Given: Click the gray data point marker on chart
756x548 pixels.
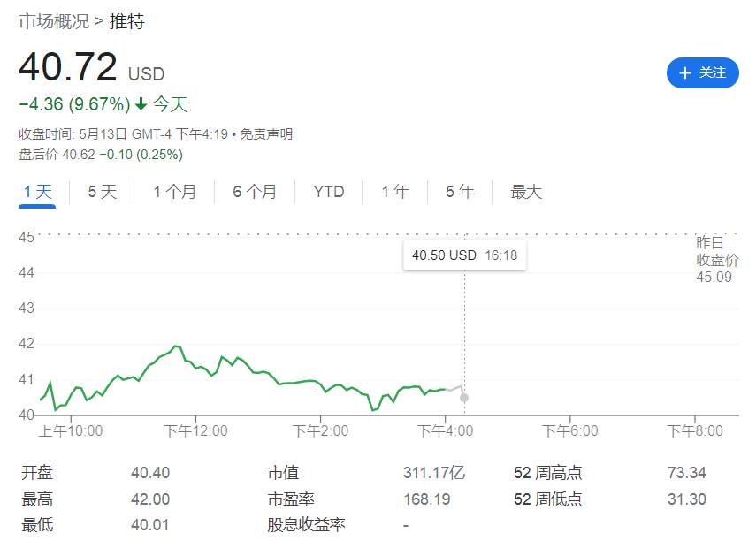Looking at the screenshot, I should [464, 398].
